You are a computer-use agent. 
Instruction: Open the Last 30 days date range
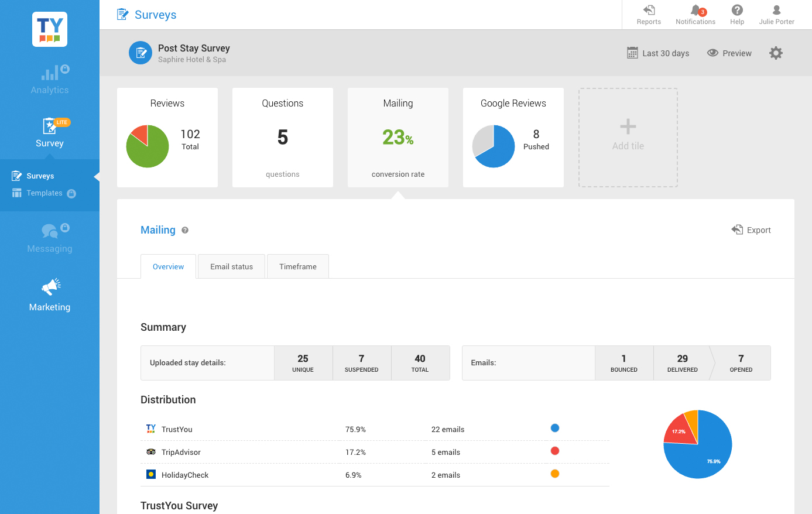pos(658,53)
